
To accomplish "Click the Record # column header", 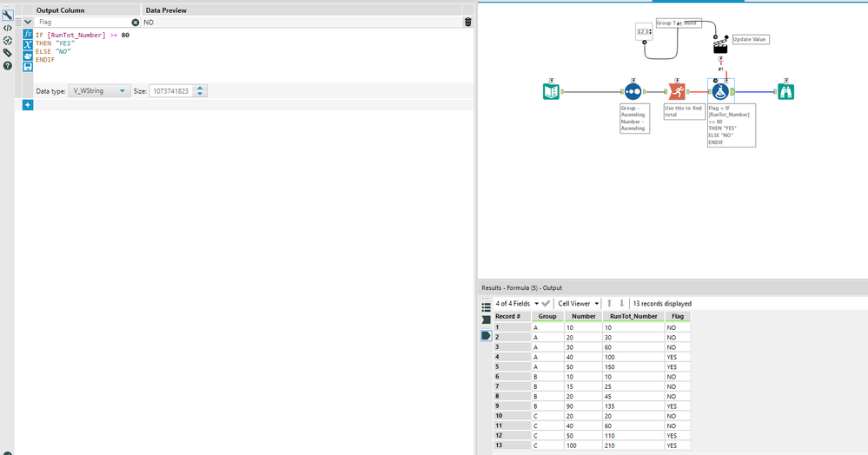I will pos(512,316).
